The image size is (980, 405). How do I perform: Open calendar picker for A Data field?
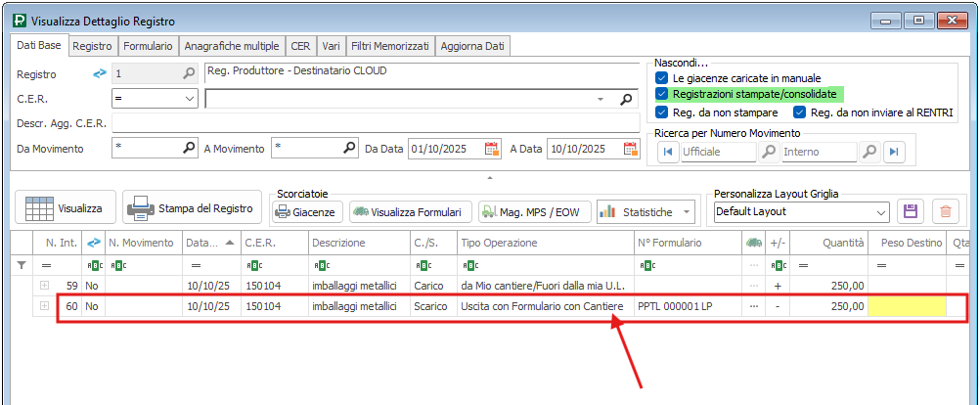(631, 149)
